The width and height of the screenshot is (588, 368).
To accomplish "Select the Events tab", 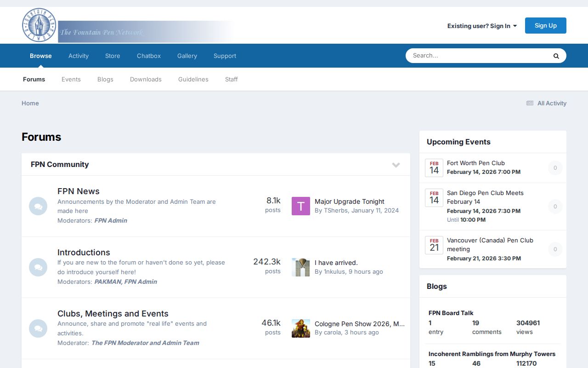I will pos(71,79).
